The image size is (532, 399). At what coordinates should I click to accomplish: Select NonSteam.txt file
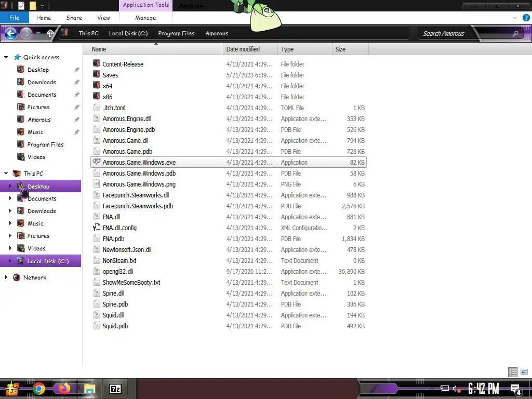click(x=229, y=261)
